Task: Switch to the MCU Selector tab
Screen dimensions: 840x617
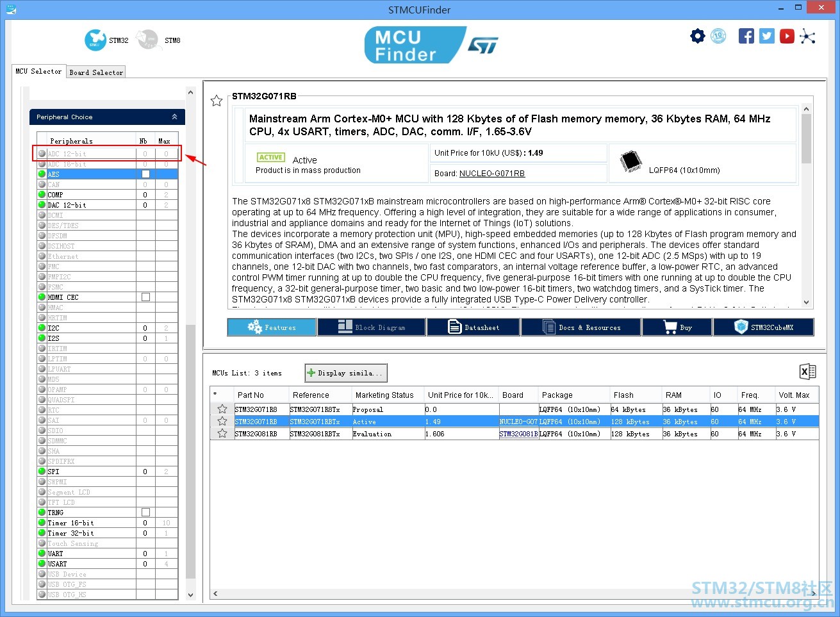Action: 38,71
